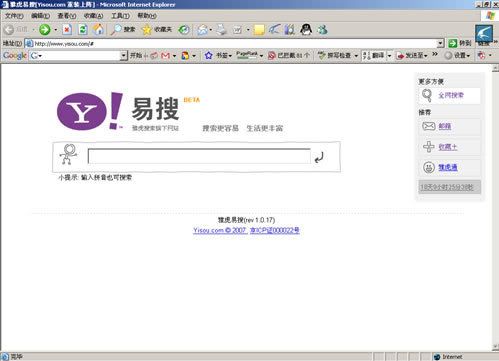Open the 雅虎通 messenger link

tap(448, 167)
